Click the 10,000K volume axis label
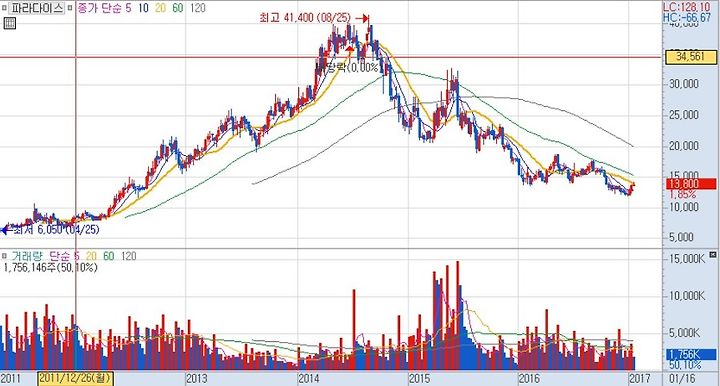This screenshot has width=720, height=386. (x=687, y=296)
